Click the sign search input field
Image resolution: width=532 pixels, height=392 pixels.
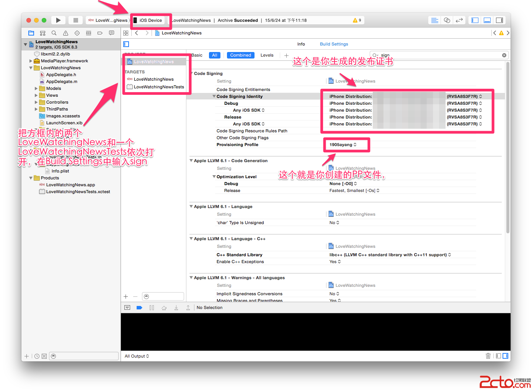point(439,55)
